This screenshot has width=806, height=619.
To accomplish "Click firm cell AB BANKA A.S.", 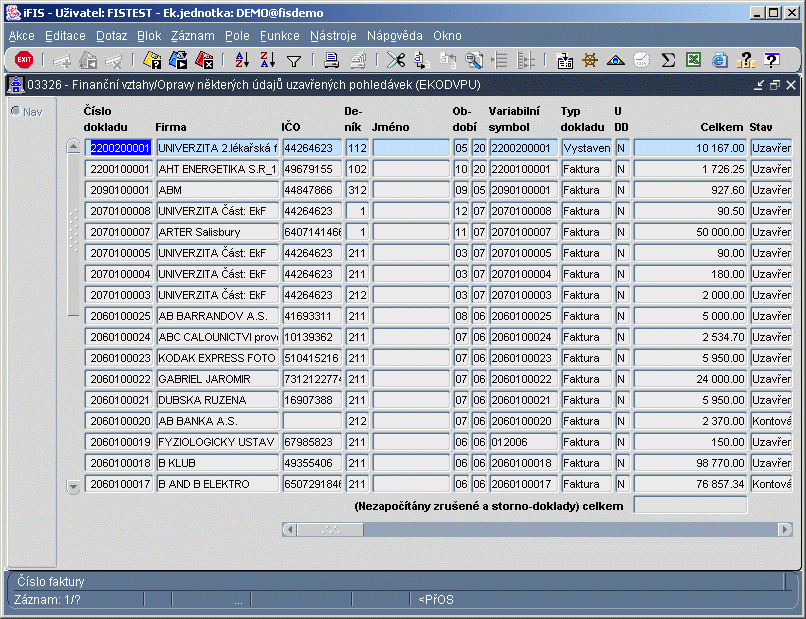I will [217, 421].
